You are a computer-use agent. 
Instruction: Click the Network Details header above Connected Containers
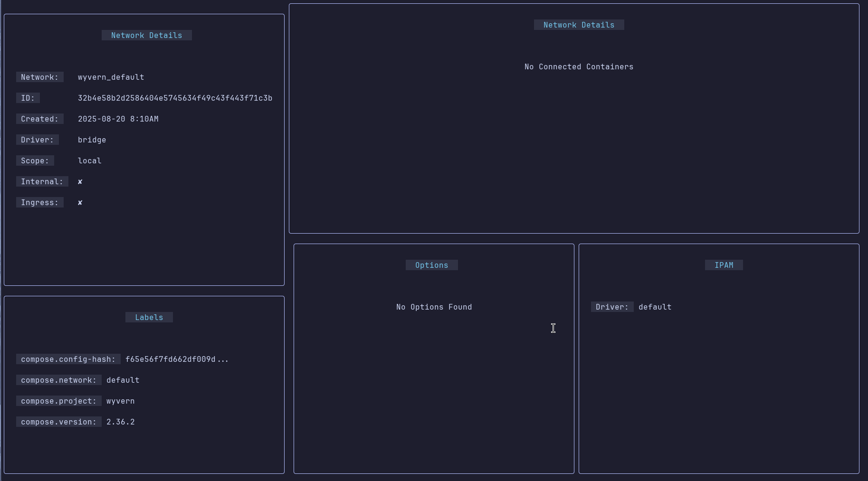click(x=579, y=25)
